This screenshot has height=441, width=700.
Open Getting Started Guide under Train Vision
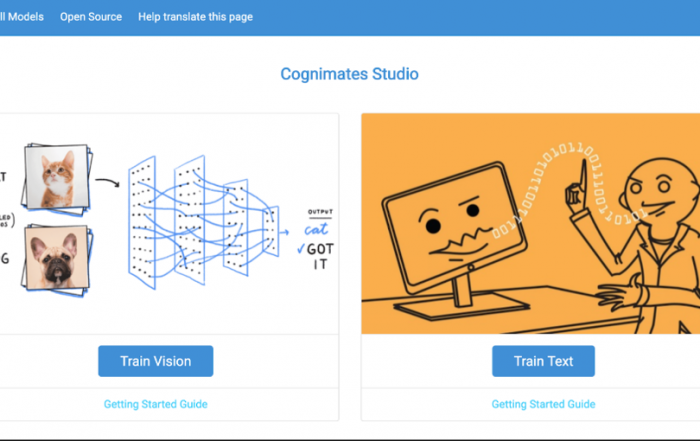(155, 404)
